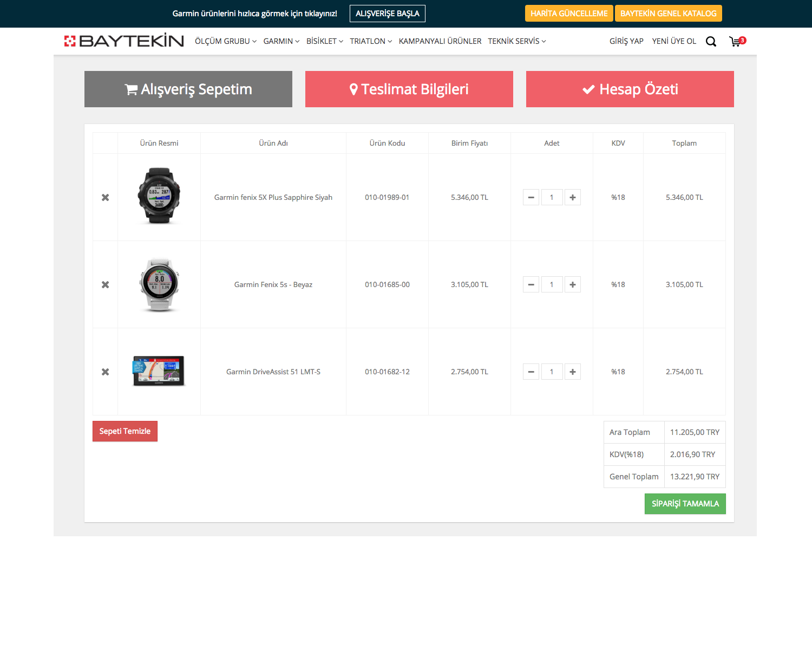Decrease quantity of Garmin Fenix 5s Beyaz
812x650 pixels.
531,284
